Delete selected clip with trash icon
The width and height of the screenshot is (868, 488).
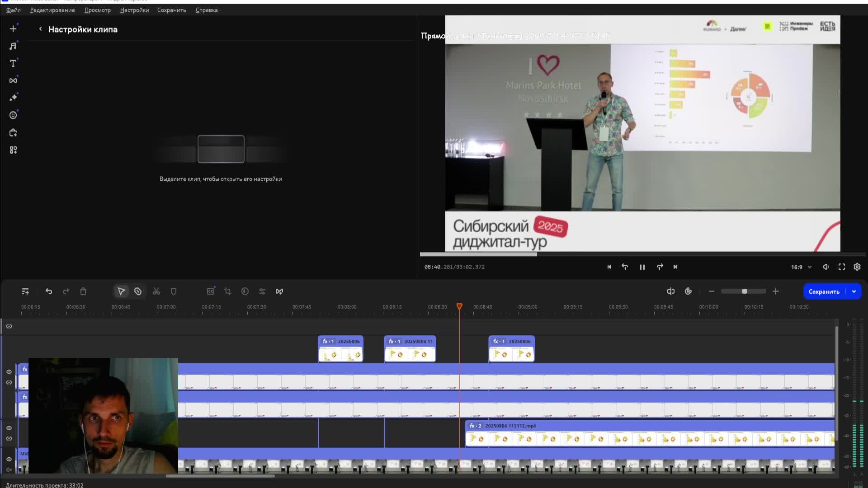tap(83, 291)
